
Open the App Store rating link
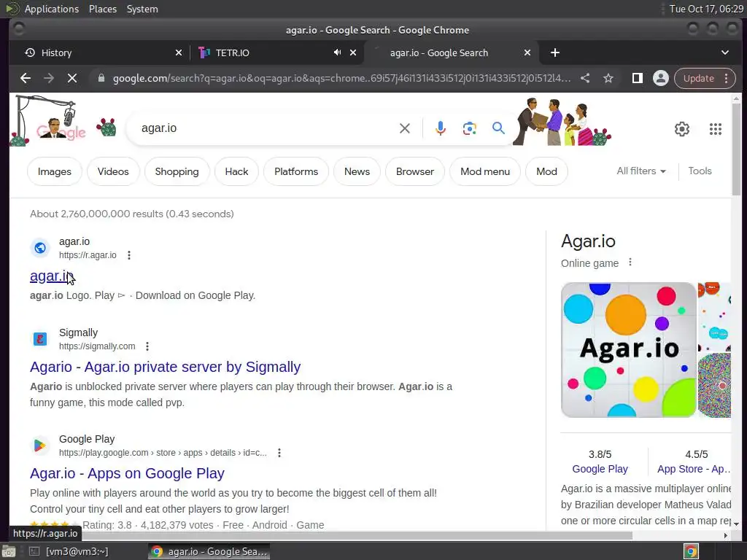[694, 469]
